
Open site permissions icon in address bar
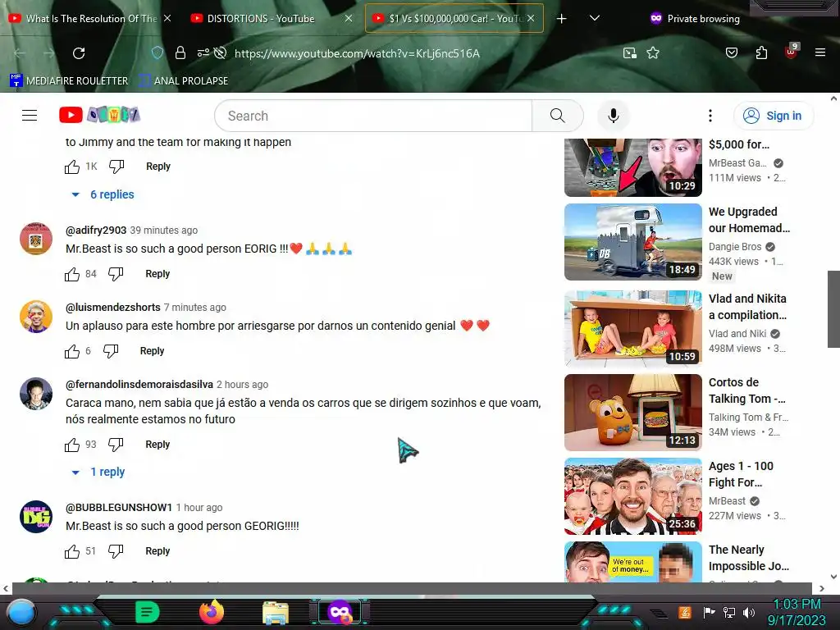click(x=203, y=52)
